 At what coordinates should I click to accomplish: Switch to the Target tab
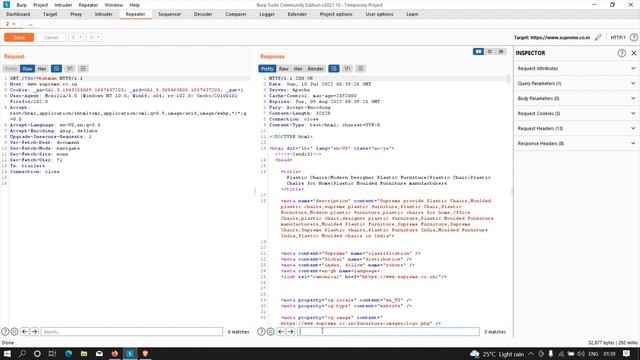click(x=50, y=14)
